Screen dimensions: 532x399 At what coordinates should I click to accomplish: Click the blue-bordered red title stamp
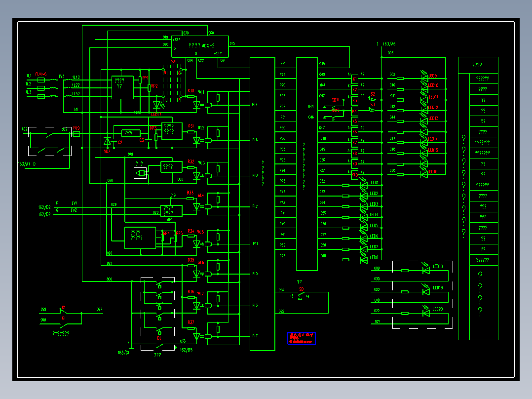coord(301,338)
